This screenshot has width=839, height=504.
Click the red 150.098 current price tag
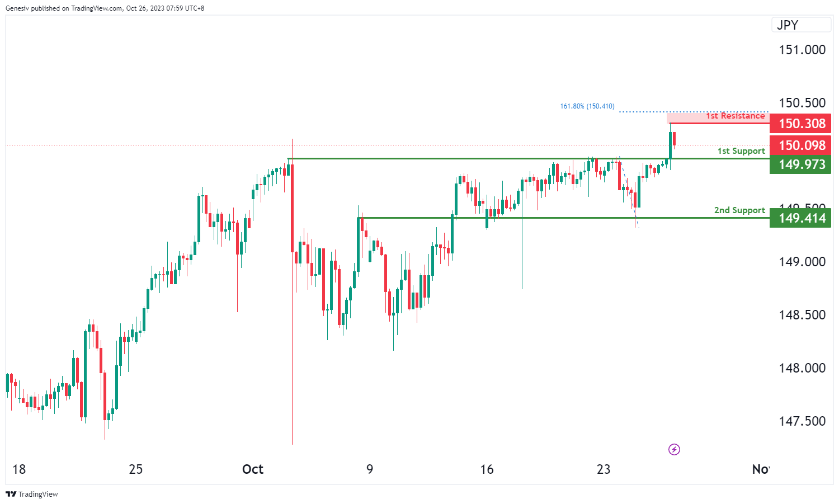pyautogui.click(x=800, y=145)
